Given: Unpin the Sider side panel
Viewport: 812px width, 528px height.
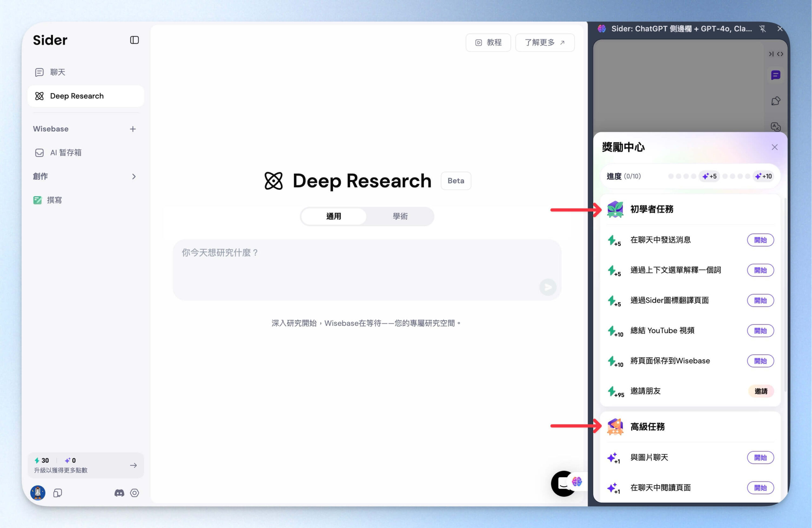Looking at the screenshot, I should click(x=763, y=29).
